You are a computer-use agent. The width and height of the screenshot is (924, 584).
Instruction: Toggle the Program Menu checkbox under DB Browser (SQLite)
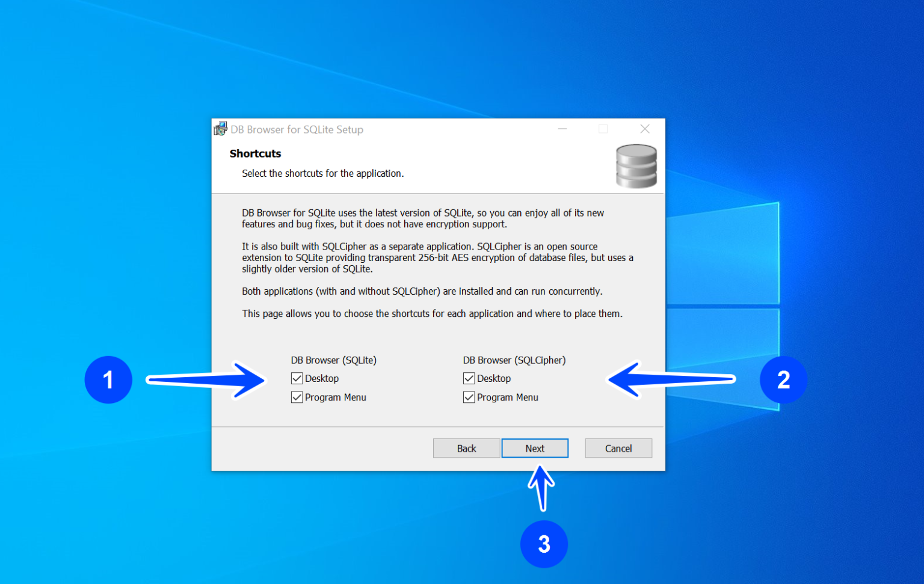coord(297,398)
